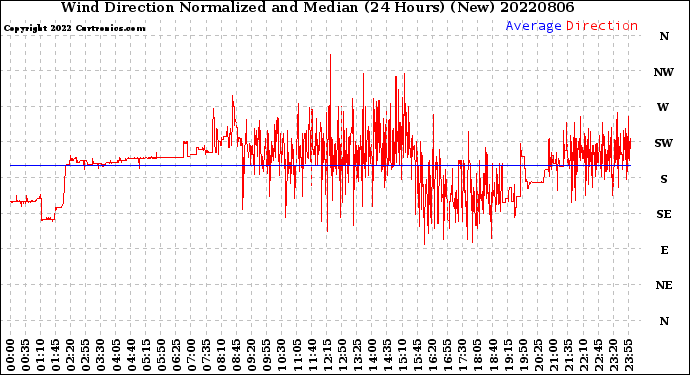Screen dimensions: 690x375
Task: Click the 01:10 time label
Action: 40,355
